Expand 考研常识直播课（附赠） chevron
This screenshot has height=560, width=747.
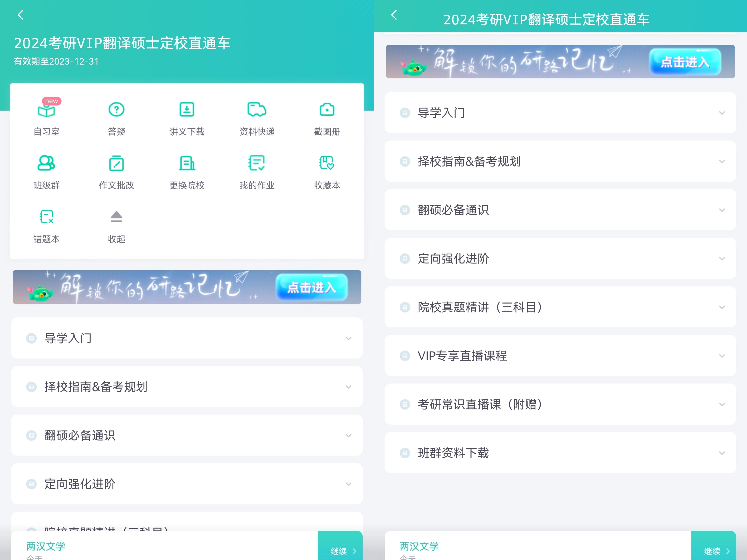[722, 404]
